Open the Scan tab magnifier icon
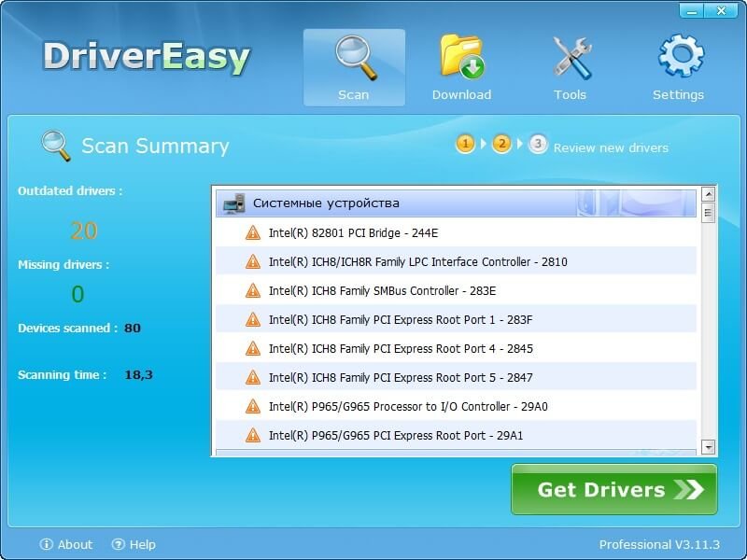Image resolution: width=747 pixels, height=560 pixels. [356, 58]
